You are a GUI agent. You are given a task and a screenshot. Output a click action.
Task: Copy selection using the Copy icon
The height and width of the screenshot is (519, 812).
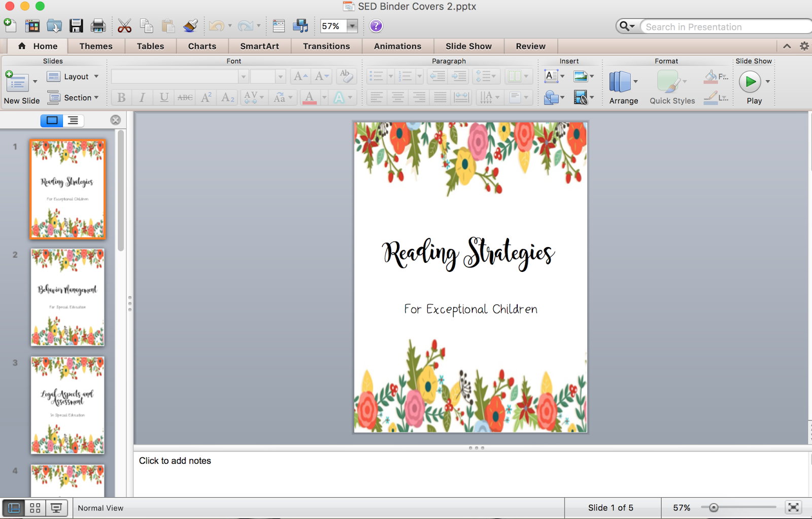[x=147, y=26]
